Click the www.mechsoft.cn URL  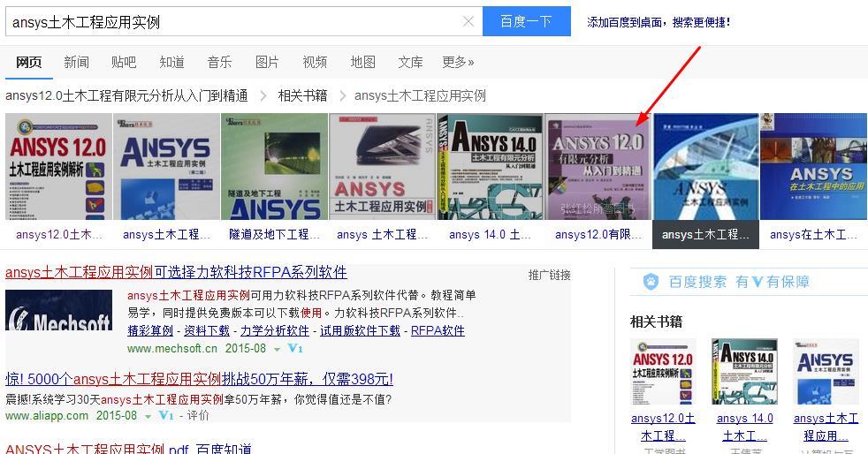pos(172,348)
